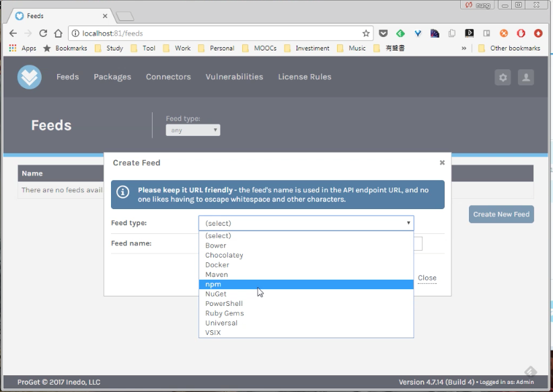Click the Feed type select box in the dialog
This screenshot has width=553, height=392.
306,223
